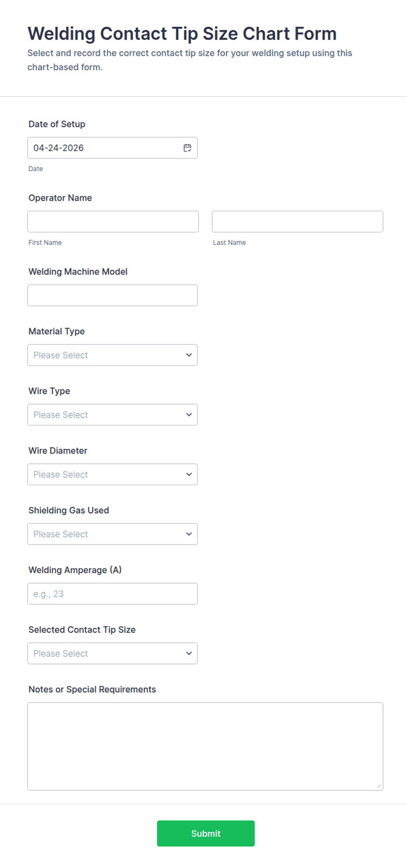
Task: Click the Welding Amperage (A) label
Action: tap(75, 570)
